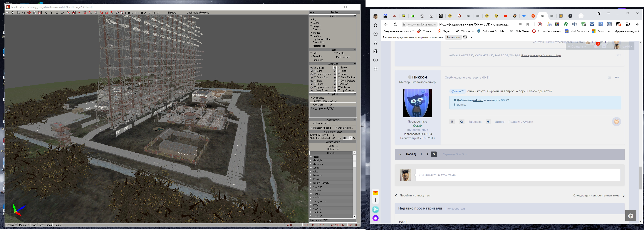Choose the Rotate tool in Level Editor toolbar
644x230 pixels.
click(35, 13)
